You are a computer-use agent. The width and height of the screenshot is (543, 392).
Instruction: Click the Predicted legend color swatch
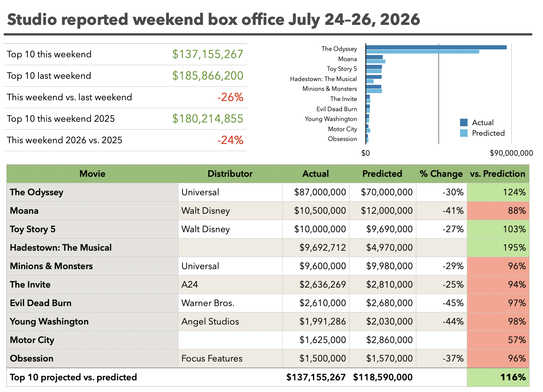pos(464,133)
